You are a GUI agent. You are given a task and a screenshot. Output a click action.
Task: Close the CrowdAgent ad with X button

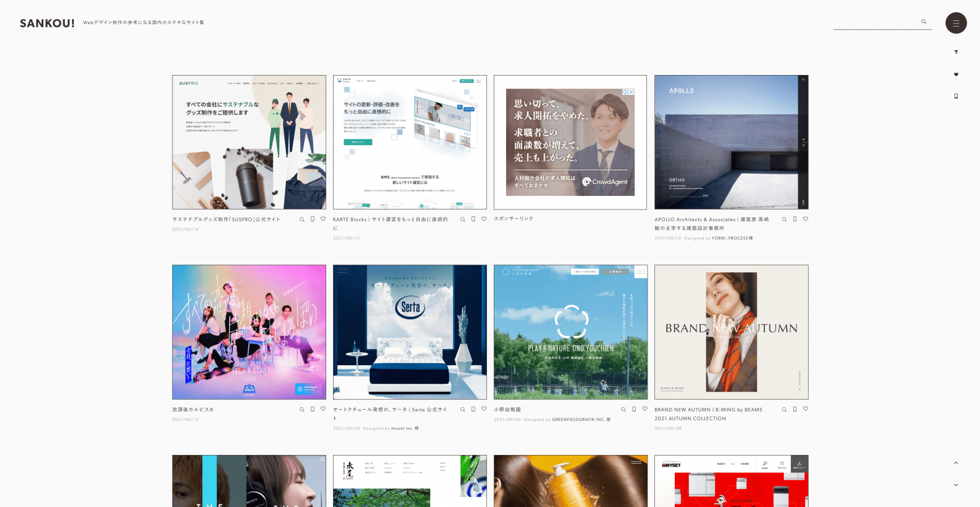[631, 92]
